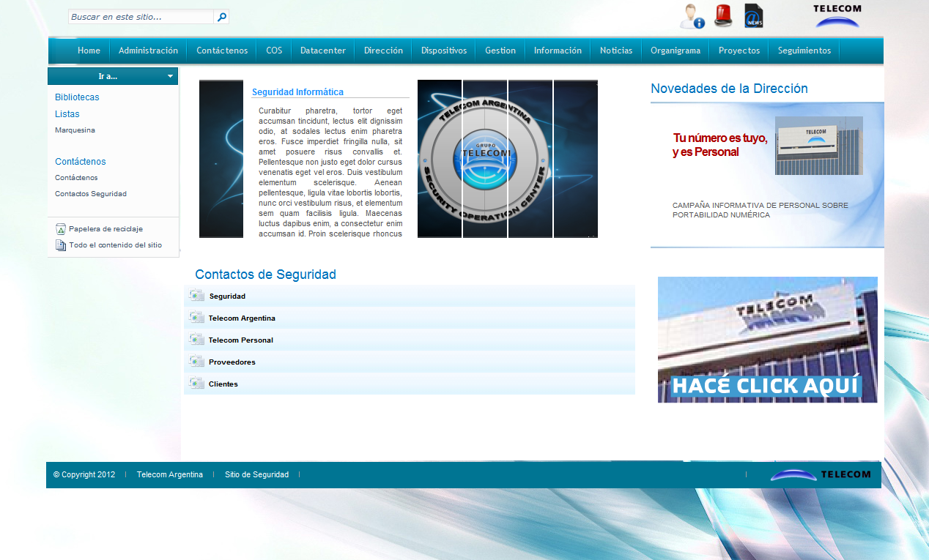
Task: Click contact icon next to Proveedores
Action: pos(196,362)
